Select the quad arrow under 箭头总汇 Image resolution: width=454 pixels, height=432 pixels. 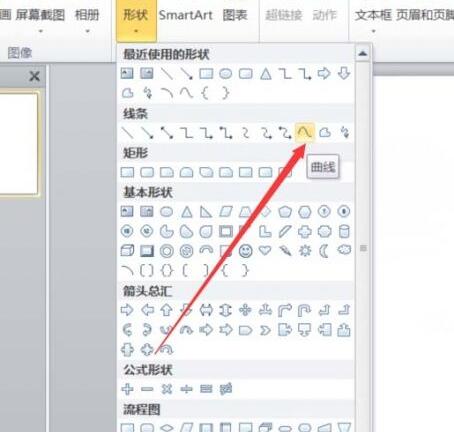[246, 310]
